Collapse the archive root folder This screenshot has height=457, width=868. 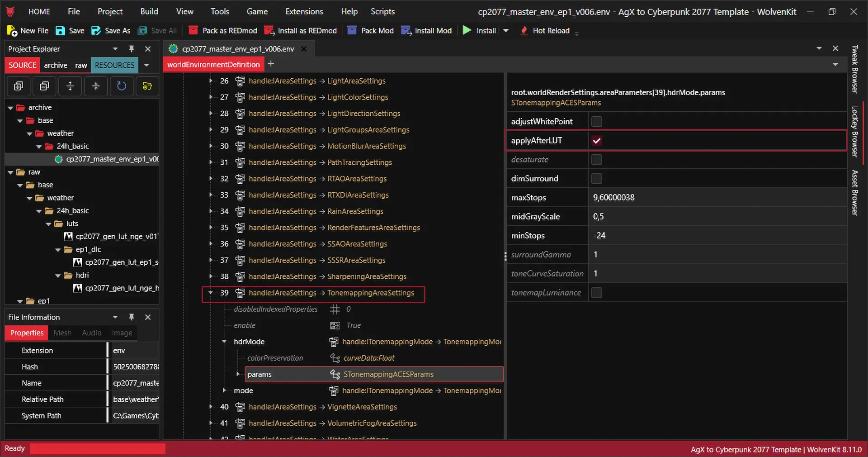(10, 108)
